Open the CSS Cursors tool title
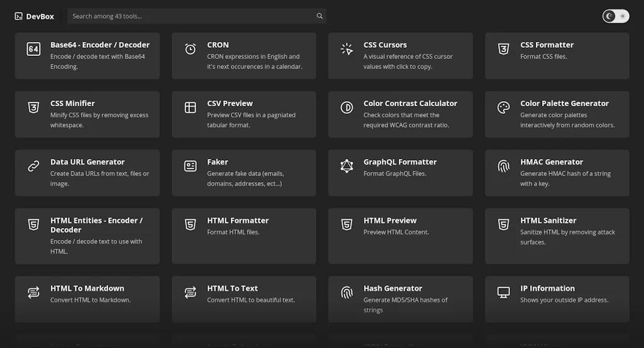The height and width of the screenshot is (348, 644). click(x=385, y=45)
